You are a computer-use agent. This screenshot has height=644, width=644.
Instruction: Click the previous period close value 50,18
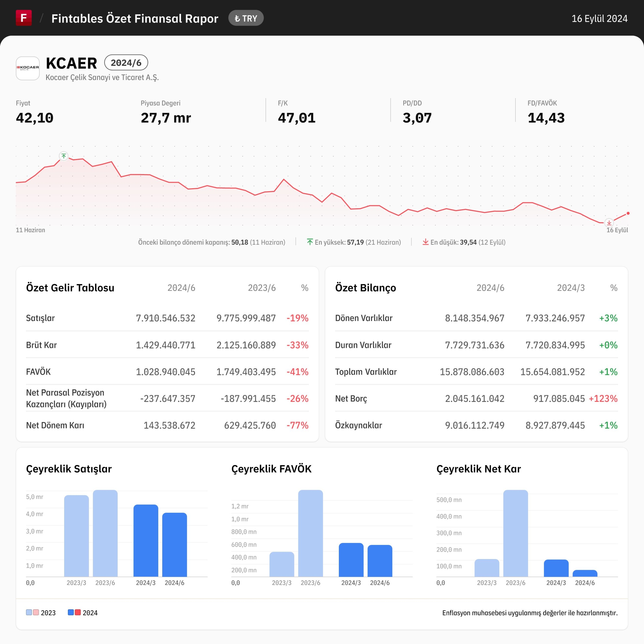(240, 242)
